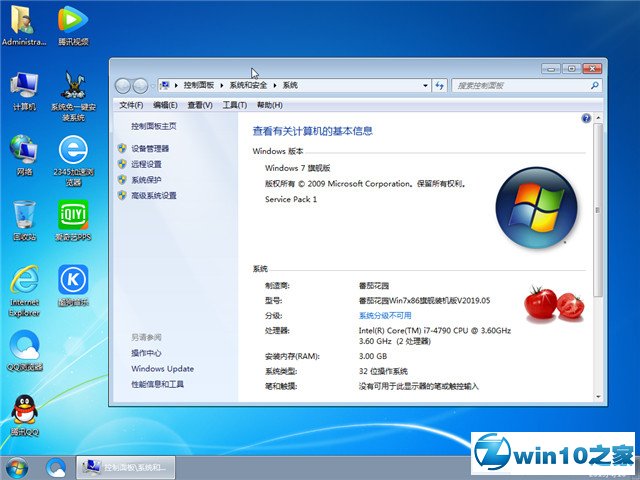Open the 帮助(H) menu
The image size is (640, 480).
coord(270,105)
